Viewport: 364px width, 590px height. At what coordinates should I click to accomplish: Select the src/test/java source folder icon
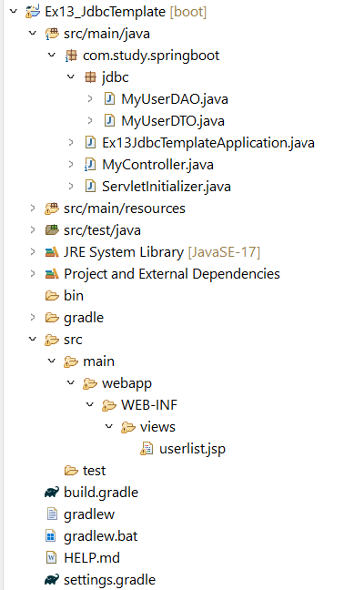[x=52, y=230]
